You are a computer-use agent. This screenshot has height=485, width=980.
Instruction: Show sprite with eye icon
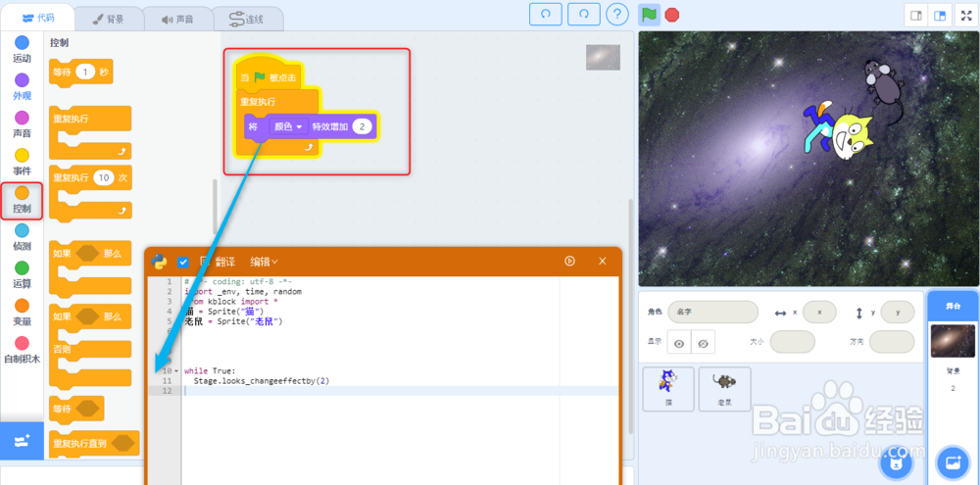pos(679,343)
